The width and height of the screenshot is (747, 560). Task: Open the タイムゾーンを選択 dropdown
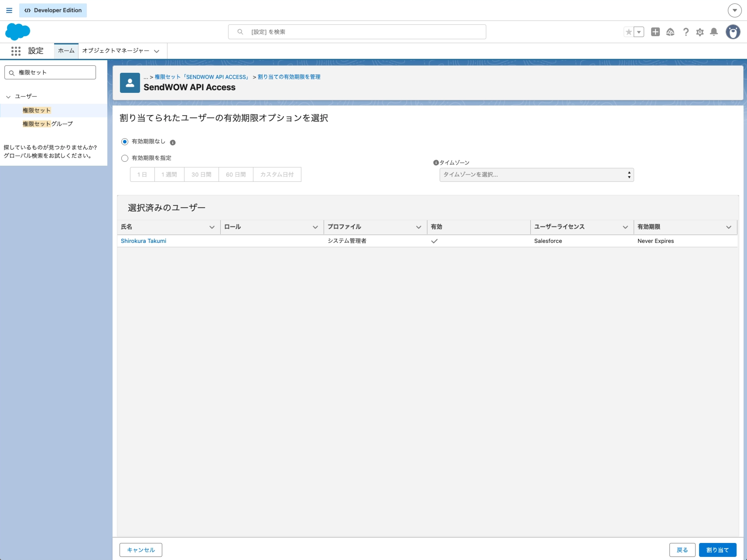click(537, 175)
